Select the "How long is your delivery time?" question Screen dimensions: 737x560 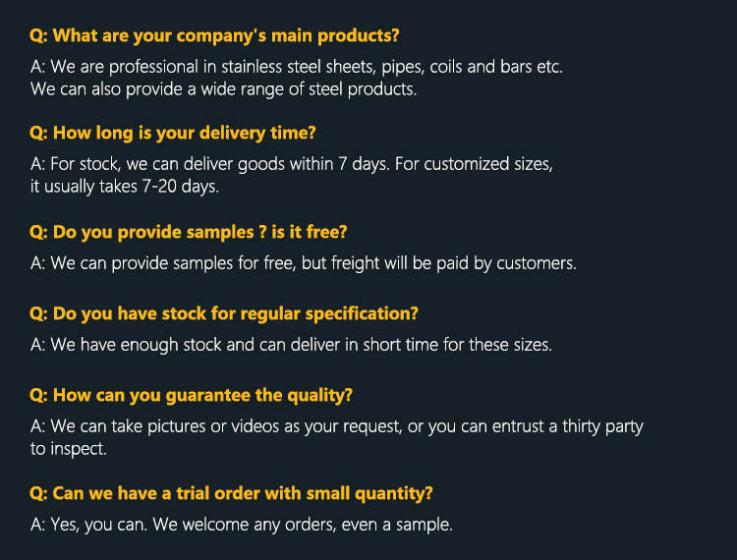tap(172, 133)
